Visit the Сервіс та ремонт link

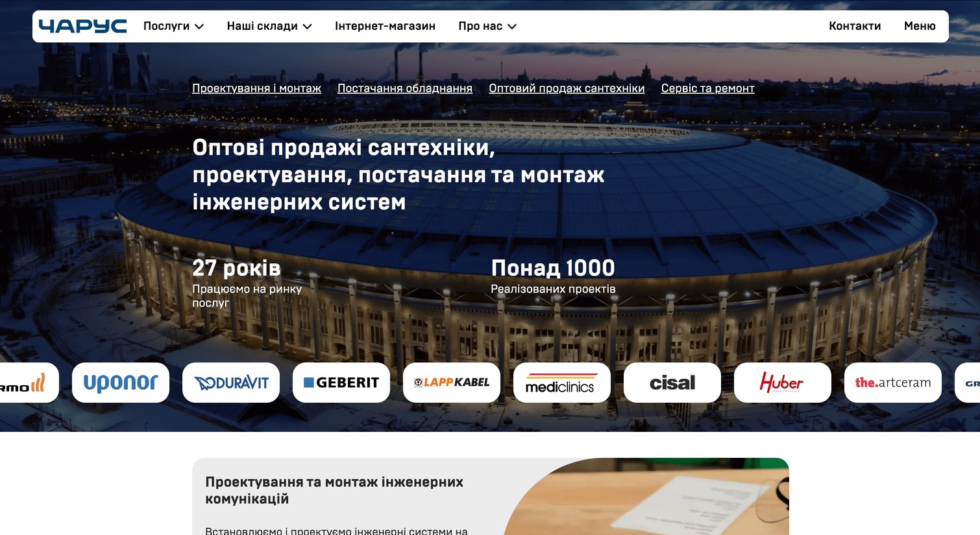(x=707, y=88)
